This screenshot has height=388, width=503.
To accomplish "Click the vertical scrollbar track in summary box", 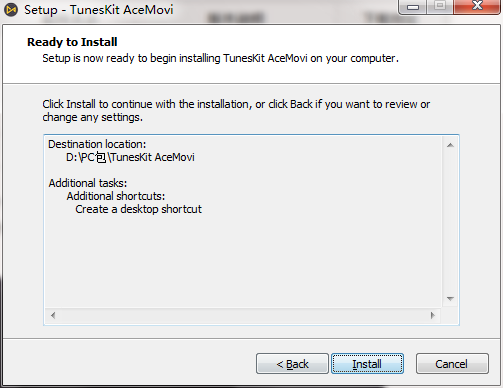I will tap(450, 222).
